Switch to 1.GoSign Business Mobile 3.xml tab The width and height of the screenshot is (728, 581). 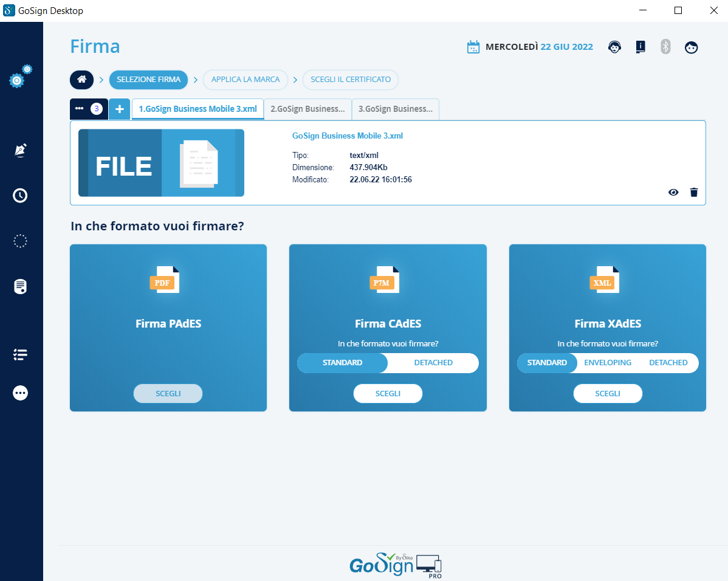(197, 109)
